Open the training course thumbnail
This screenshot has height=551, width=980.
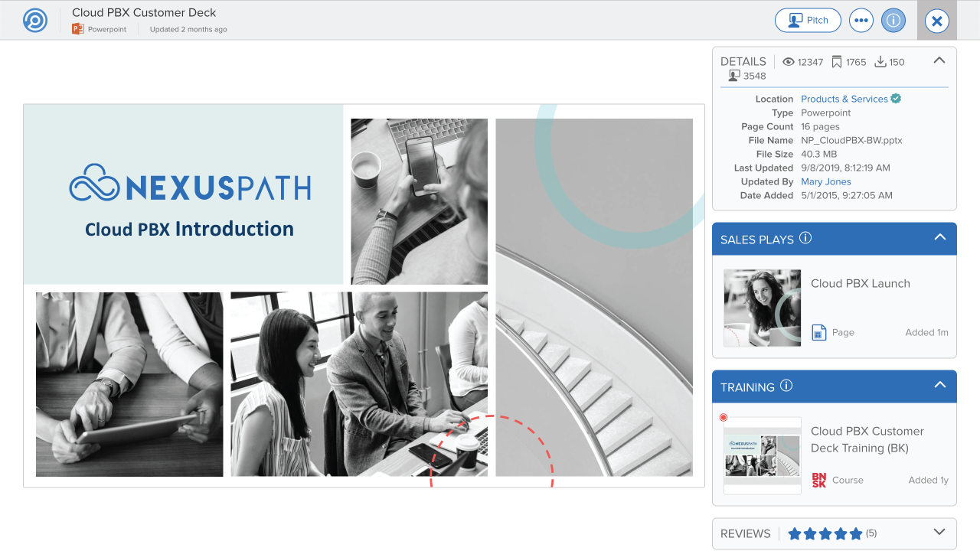[763, 455]
